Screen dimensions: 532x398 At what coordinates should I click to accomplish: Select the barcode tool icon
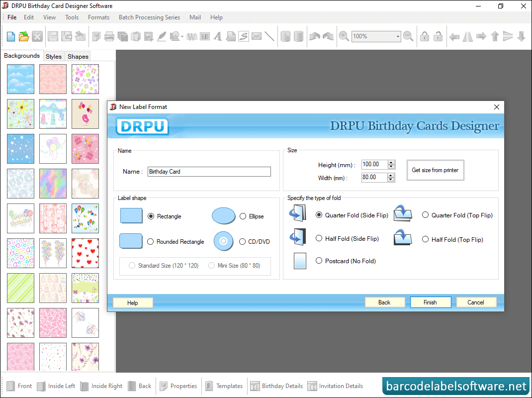click(x=205, y=36)
